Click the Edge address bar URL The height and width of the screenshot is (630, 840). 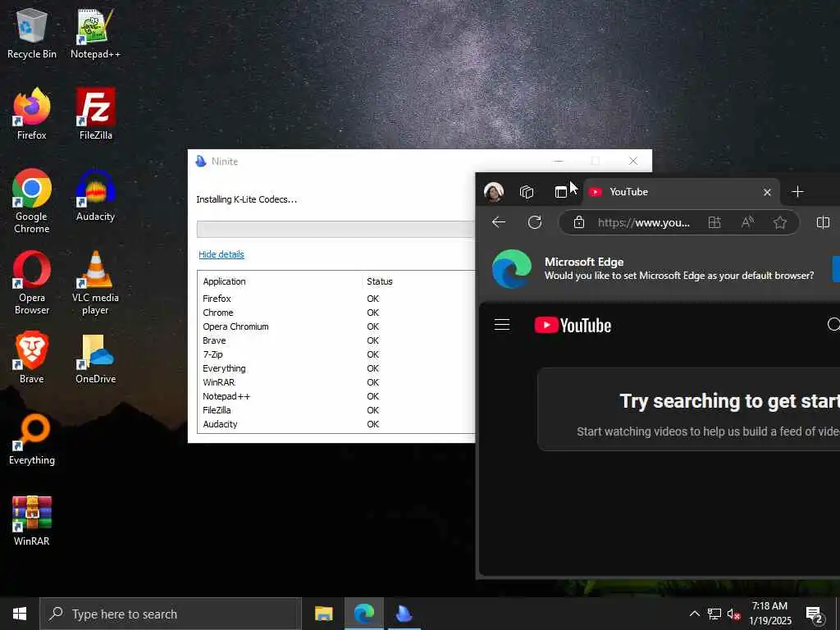click(643, 222)
